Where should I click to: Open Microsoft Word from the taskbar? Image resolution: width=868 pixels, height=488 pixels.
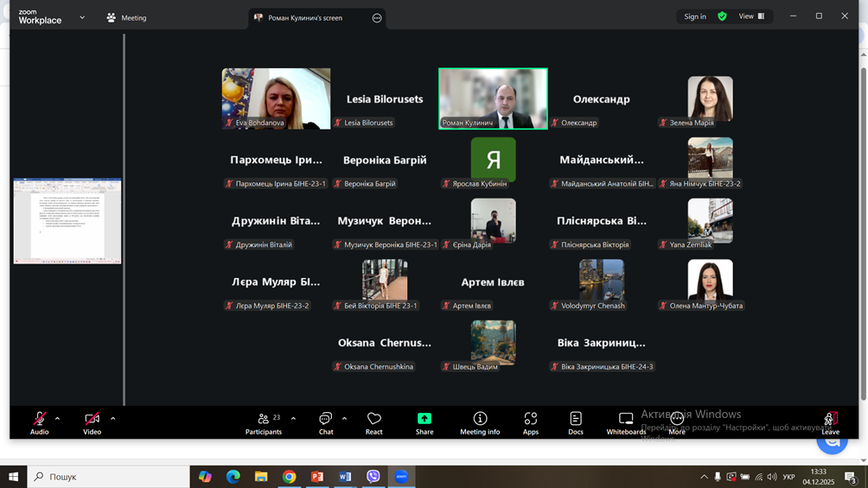345,477
